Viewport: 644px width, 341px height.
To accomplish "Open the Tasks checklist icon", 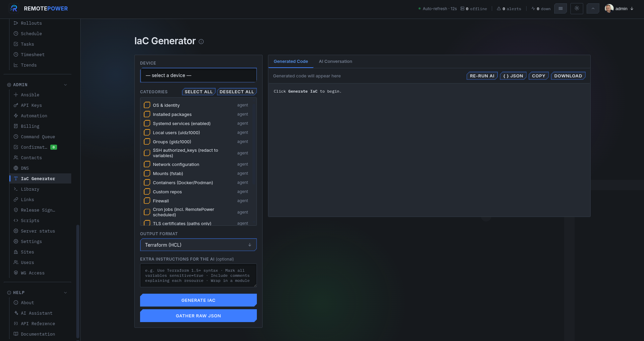I will click(16, 44).
